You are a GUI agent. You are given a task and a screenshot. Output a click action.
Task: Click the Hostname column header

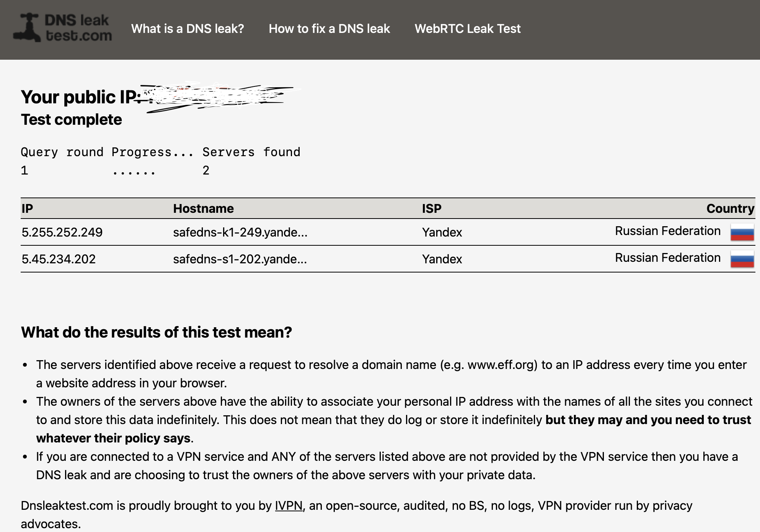[203, 209]
